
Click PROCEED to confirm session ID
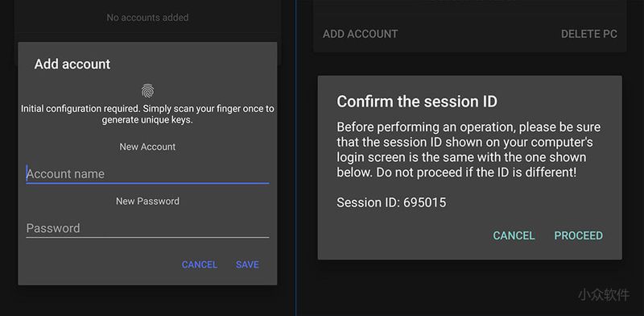(578, 235)
